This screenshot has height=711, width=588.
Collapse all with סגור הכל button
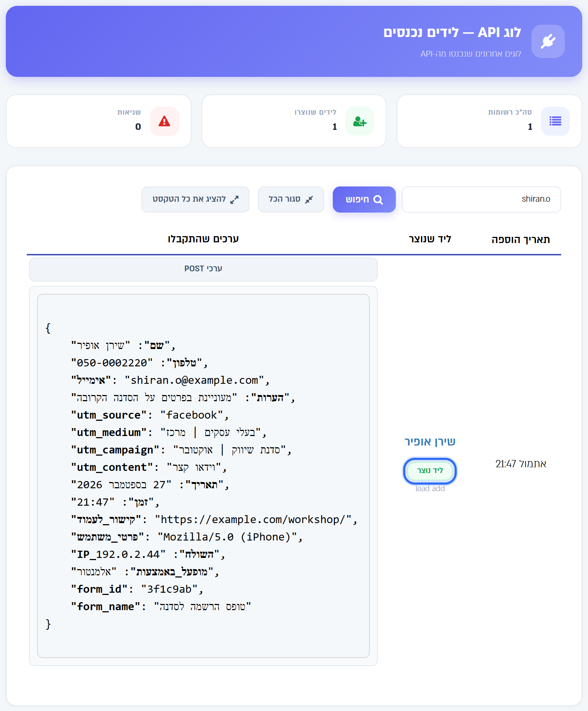291,200
